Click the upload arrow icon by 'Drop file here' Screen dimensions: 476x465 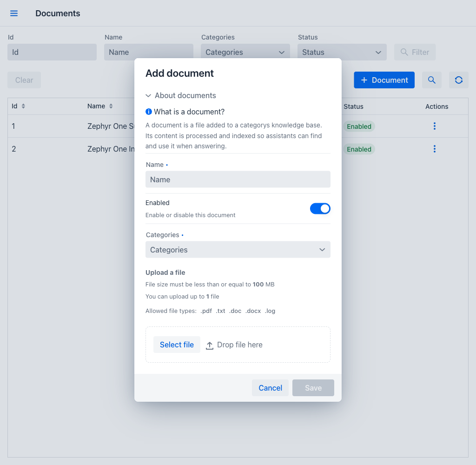[x=210, y=345]
